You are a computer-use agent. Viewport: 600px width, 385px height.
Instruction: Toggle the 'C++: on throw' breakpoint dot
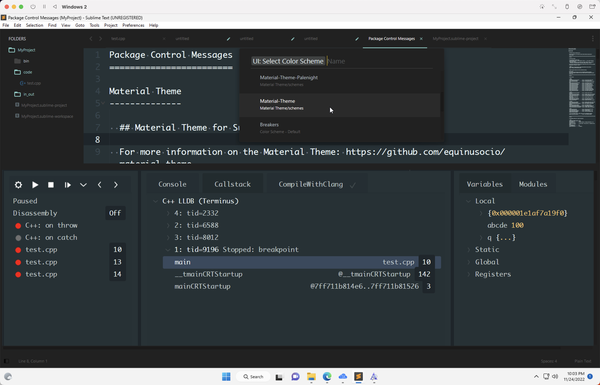coord(18,226)
